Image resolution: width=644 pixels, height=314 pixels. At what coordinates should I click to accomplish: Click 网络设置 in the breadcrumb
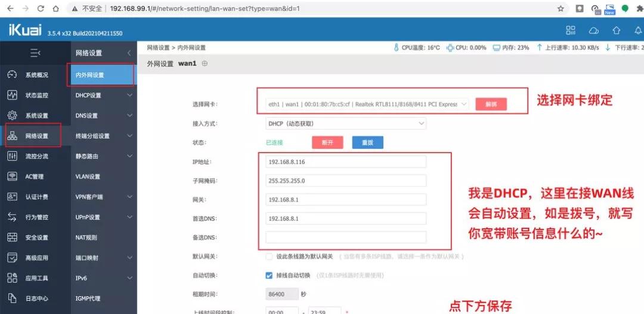(158, 48)
